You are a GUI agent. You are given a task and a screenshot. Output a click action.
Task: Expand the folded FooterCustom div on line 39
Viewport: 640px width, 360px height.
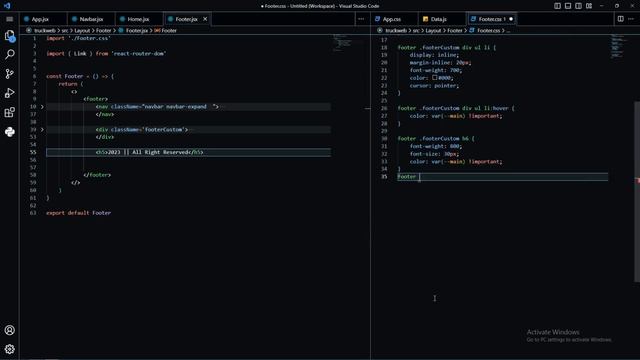(42, 129)
